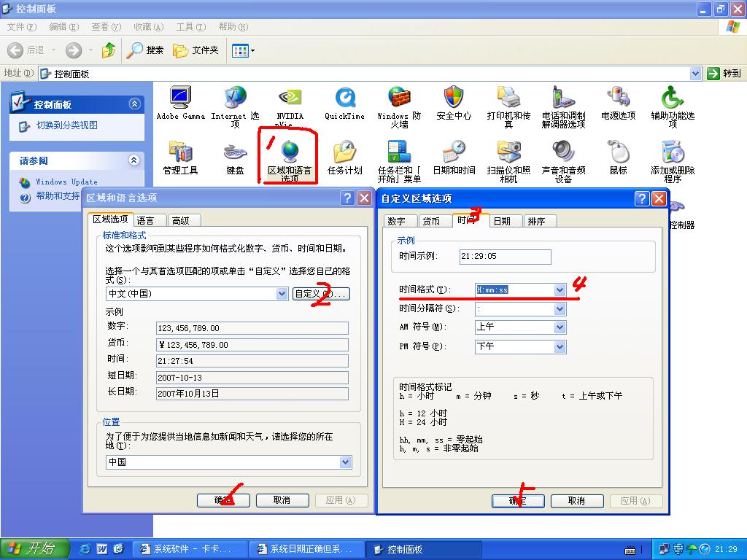747x560 pixels.
Task: Switch to the 排序 tab
Action: click(x=541, y=222)
